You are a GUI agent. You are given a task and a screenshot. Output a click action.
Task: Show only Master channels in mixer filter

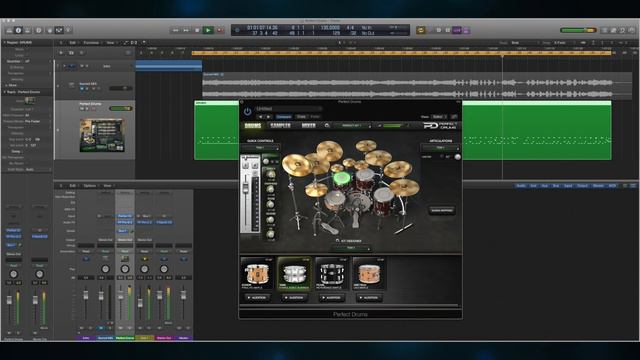point(598,186)
